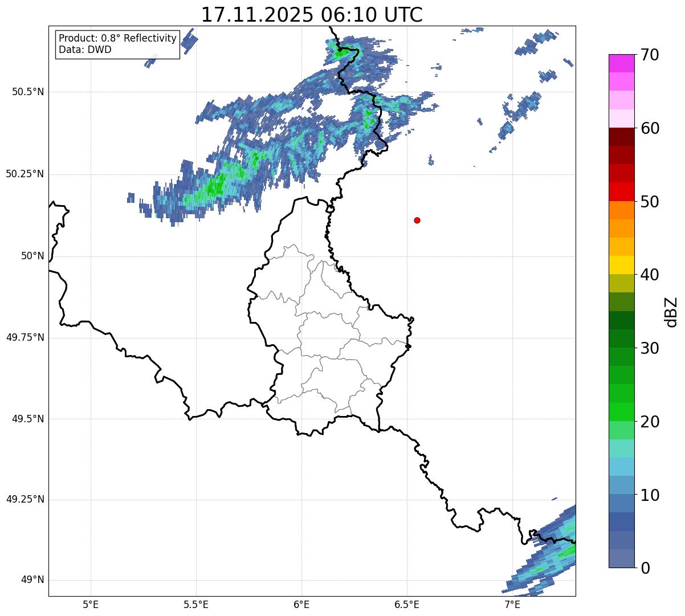Click the 50°N latitude label

[32, 256]
